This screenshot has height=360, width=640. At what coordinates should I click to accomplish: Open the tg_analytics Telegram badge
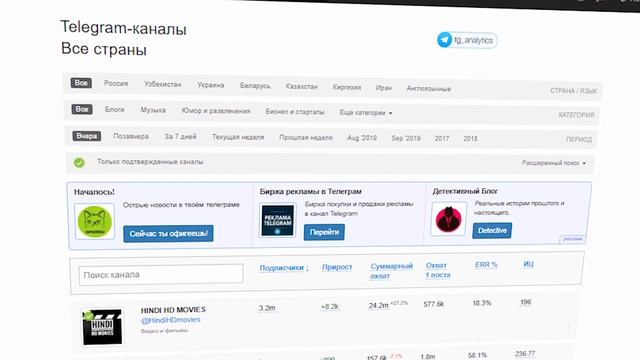[x=467, y=40]
